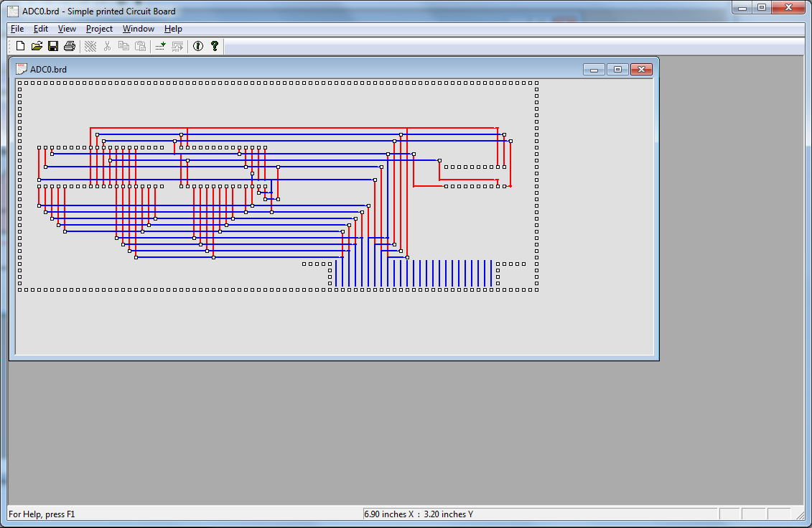812x528 pixels.
Task: Save the board with floppy disk icon
Action: [x=53, y=46]
